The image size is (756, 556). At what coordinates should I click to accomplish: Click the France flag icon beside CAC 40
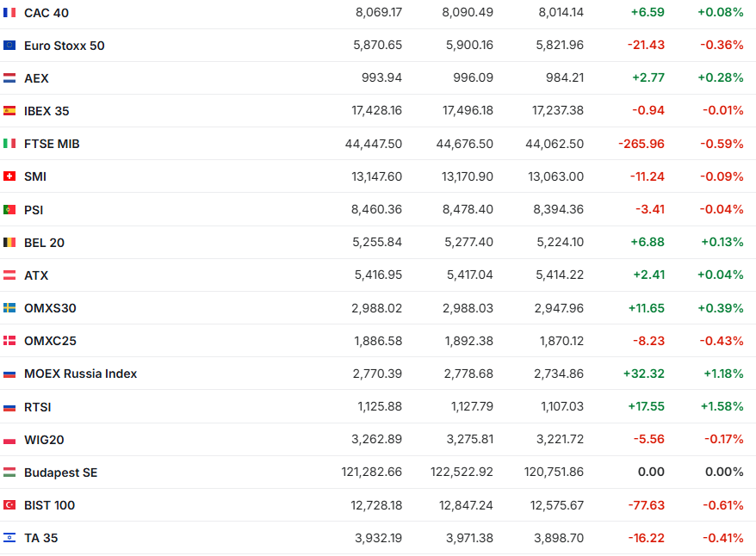(9, 13)
